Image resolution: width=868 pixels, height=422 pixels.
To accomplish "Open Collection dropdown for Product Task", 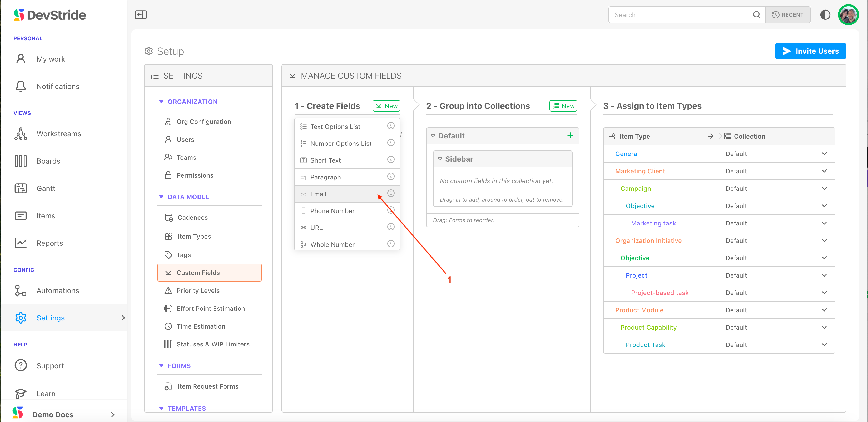I will pos(824,345).
